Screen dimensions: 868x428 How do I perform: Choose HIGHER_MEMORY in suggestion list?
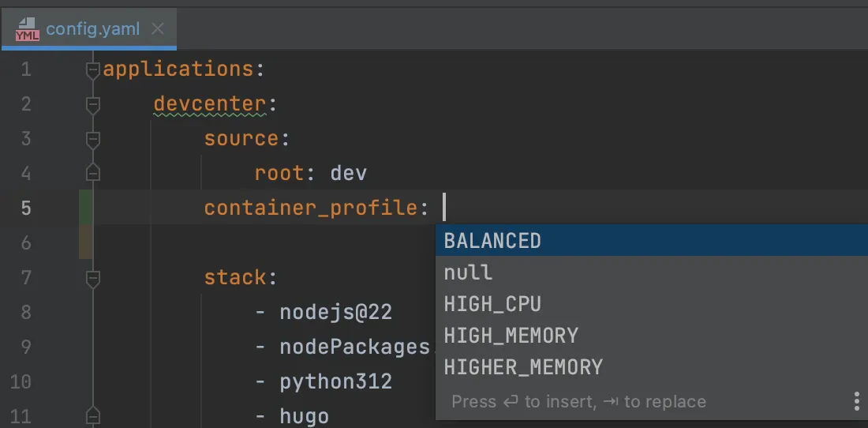(x=652, y=367)
